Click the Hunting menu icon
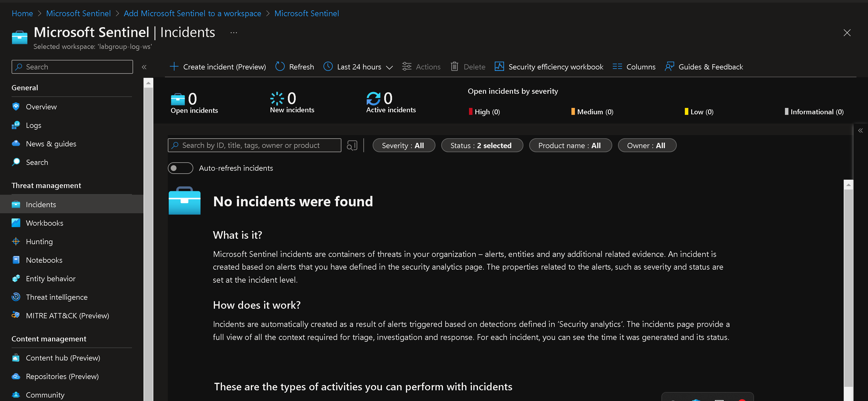 pyautogui.click(x=15, y=241)
